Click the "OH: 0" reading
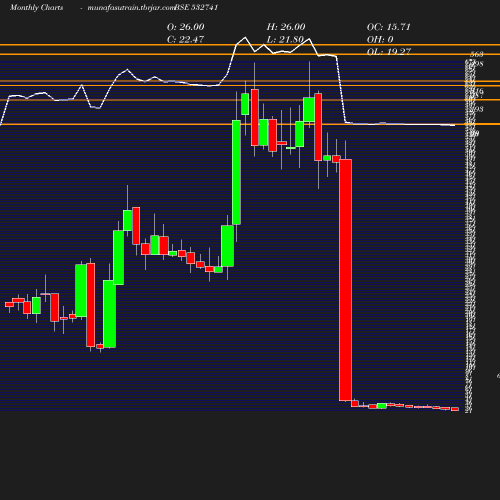500x500 pixels. click(380, 39)
